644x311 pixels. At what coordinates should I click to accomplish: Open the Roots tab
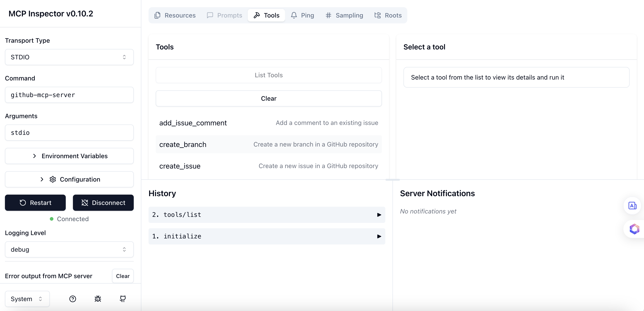tap(388, 15)
